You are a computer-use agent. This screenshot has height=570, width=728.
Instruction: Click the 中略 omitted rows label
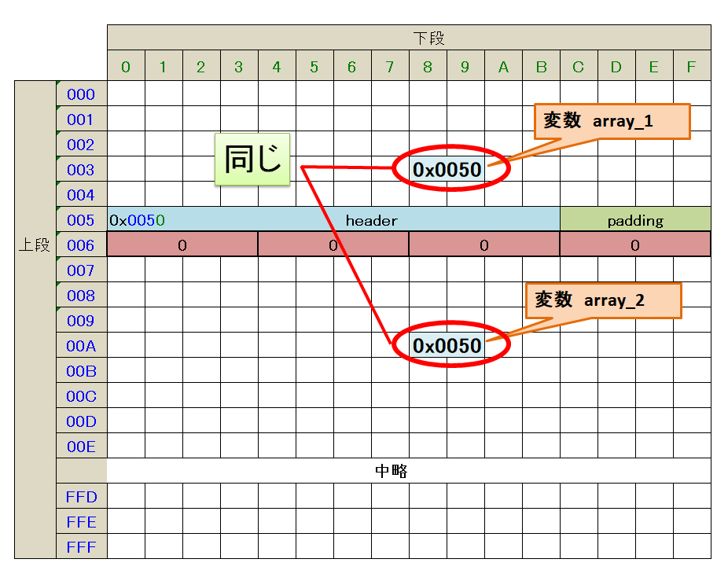coord(391,471)
